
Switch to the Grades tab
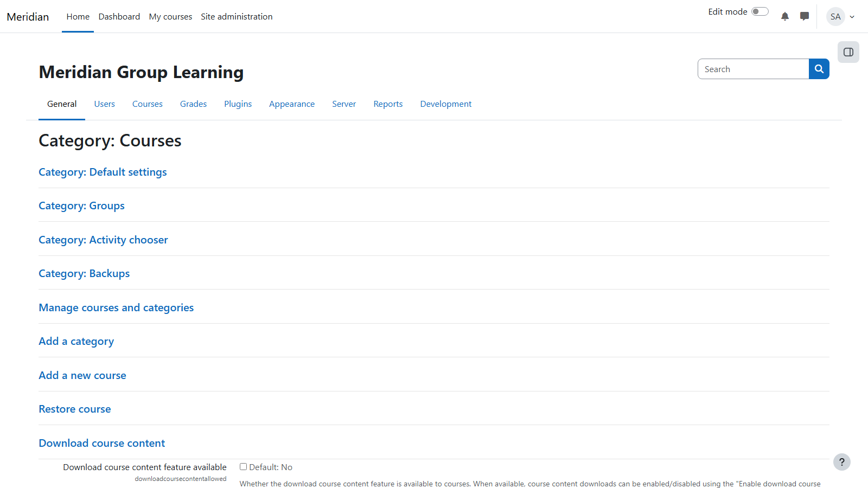pyautogui.click(x=194, y=104)
